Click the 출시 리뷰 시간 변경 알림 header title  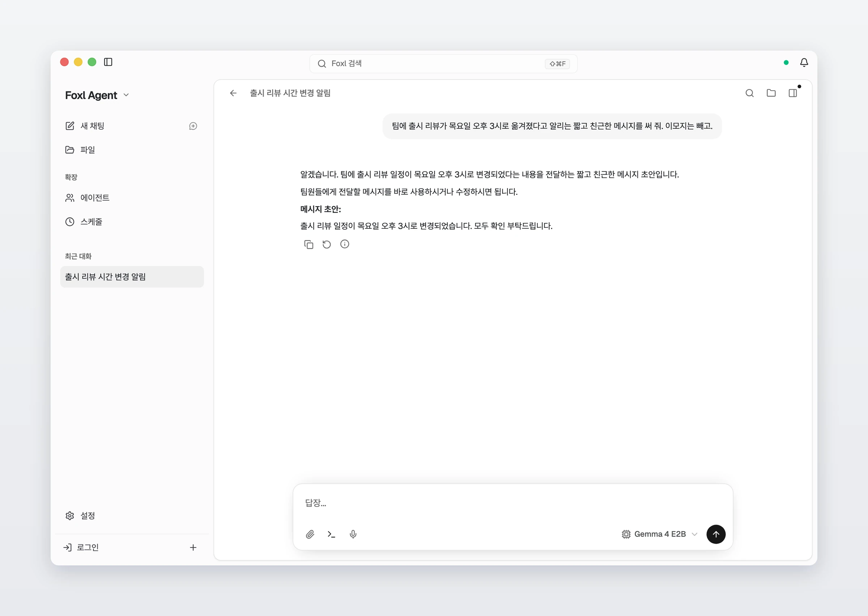[x=290, y=93]
